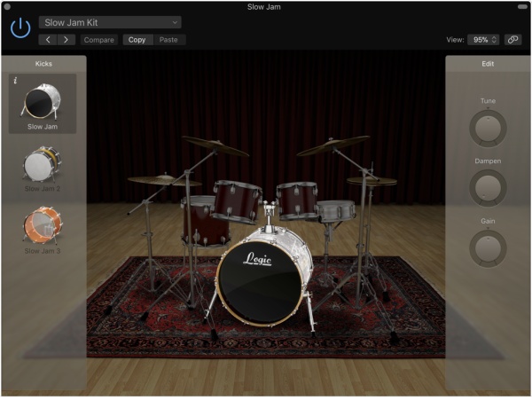
Task: Click the snare drum on its stand
Action: (x=335, y=211)
